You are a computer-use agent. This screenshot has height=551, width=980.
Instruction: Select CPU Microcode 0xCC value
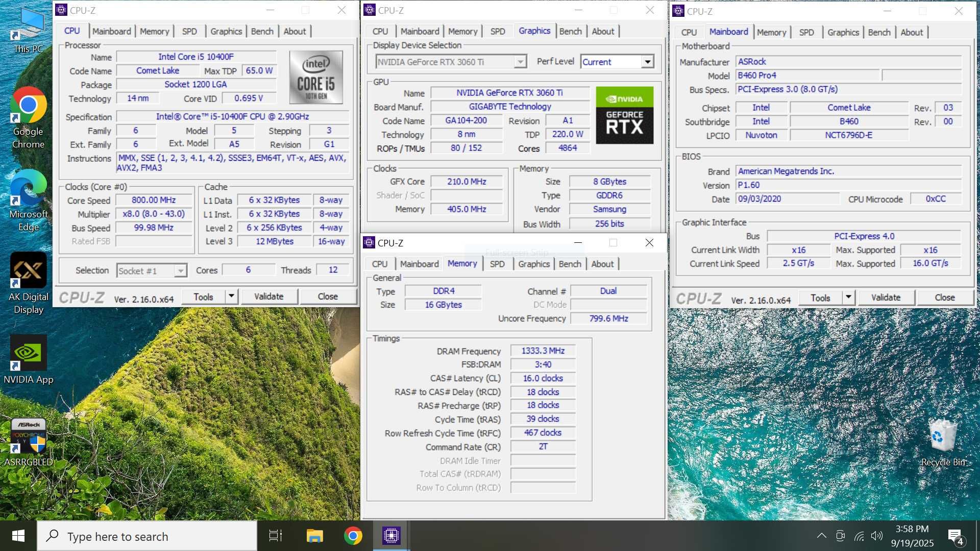click(x=936, y=198)
